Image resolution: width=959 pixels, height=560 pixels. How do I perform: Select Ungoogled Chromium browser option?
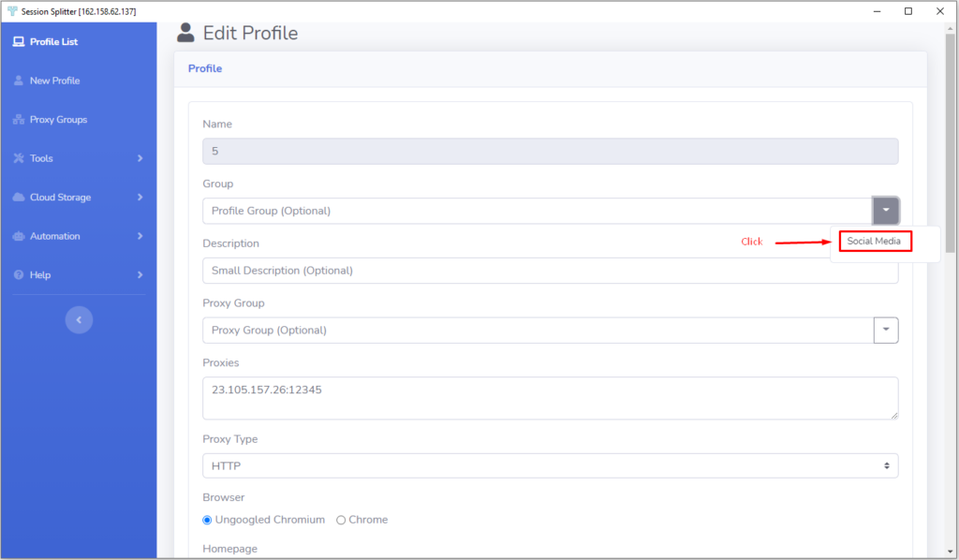coord(207,520)
